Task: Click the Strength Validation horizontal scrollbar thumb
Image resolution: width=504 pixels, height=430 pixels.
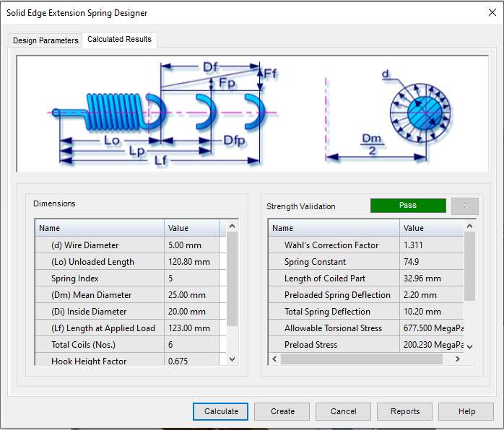Action: tap(362, 359)
